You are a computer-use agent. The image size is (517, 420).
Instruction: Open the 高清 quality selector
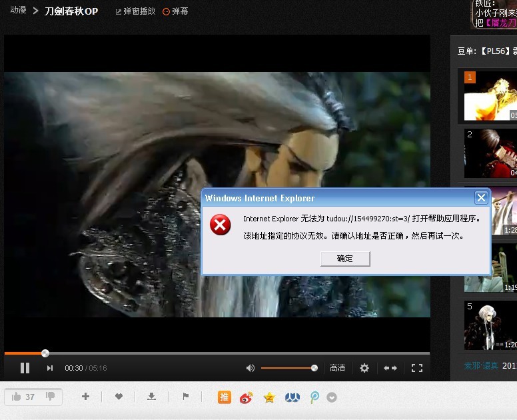(337, 368)
